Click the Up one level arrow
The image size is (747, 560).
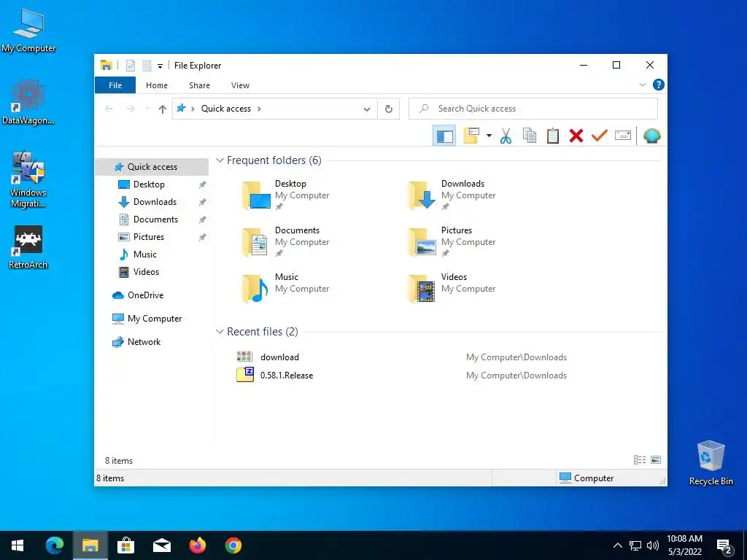coord(163,109)
